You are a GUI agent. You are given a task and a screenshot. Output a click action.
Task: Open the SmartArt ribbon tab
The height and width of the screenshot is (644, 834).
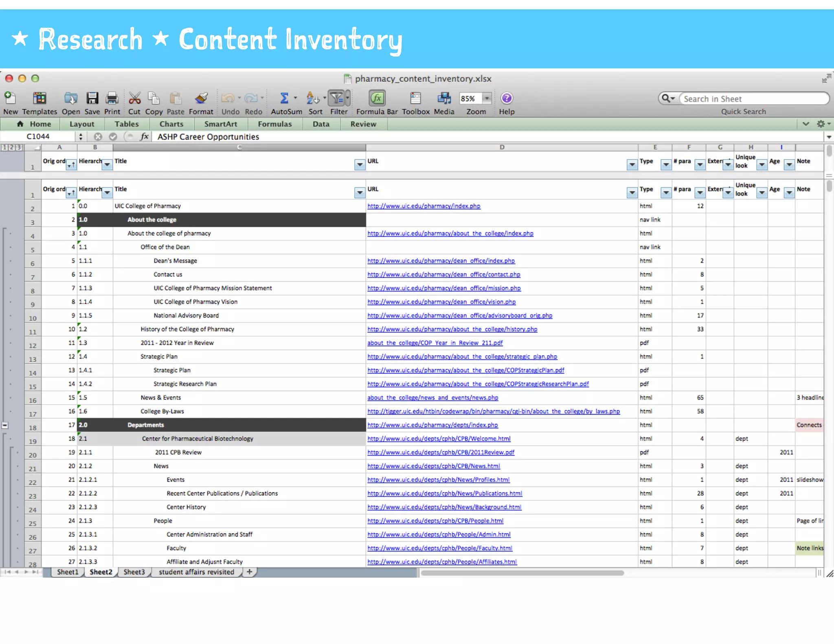(x=221, y=124)
